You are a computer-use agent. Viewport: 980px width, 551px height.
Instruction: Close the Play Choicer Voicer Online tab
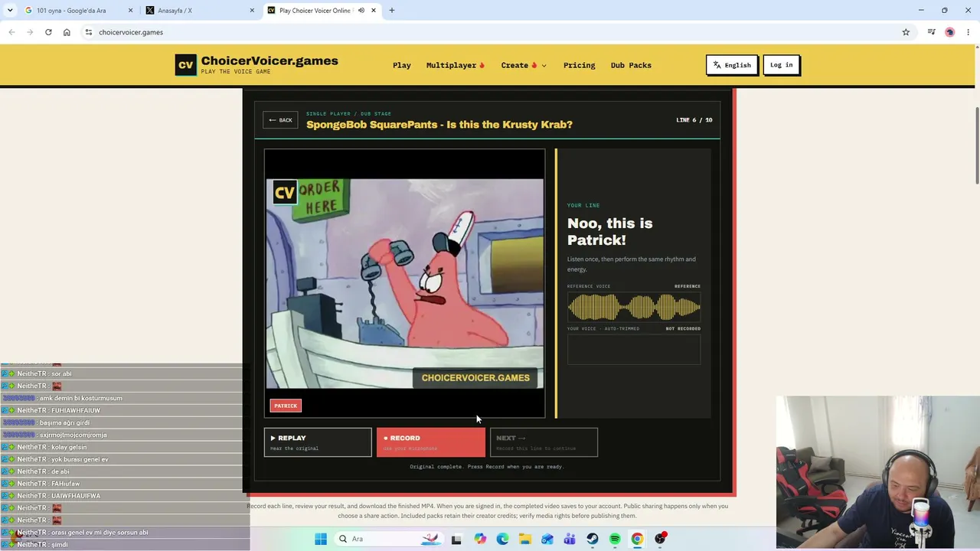click(374, 11)
